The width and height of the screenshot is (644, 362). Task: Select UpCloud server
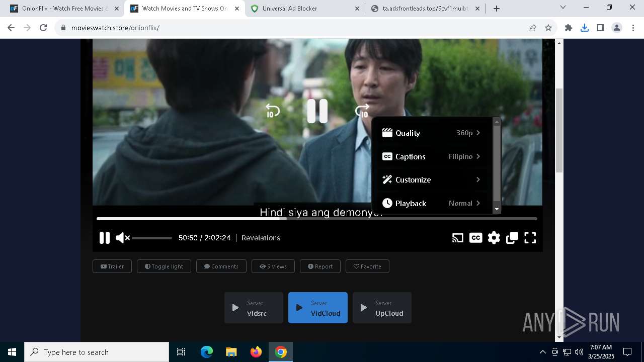coord(382,308)
